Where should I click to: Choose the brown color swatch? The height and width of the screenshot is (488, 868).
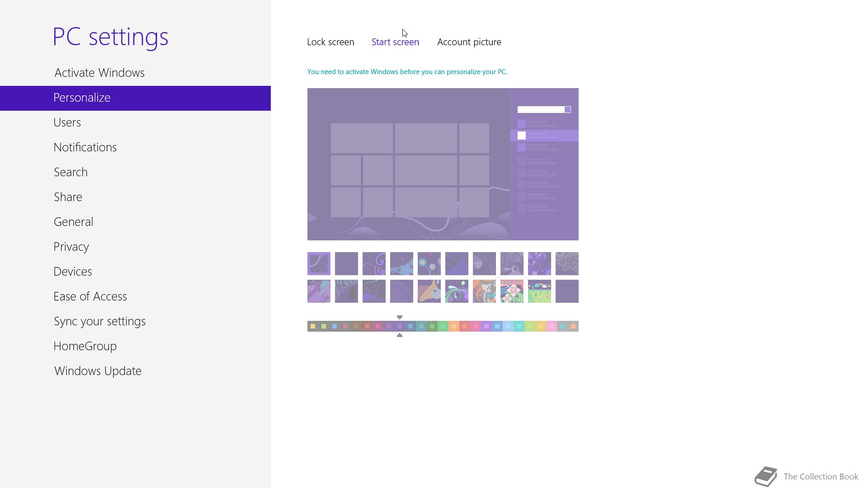click(x=356, y=326)
